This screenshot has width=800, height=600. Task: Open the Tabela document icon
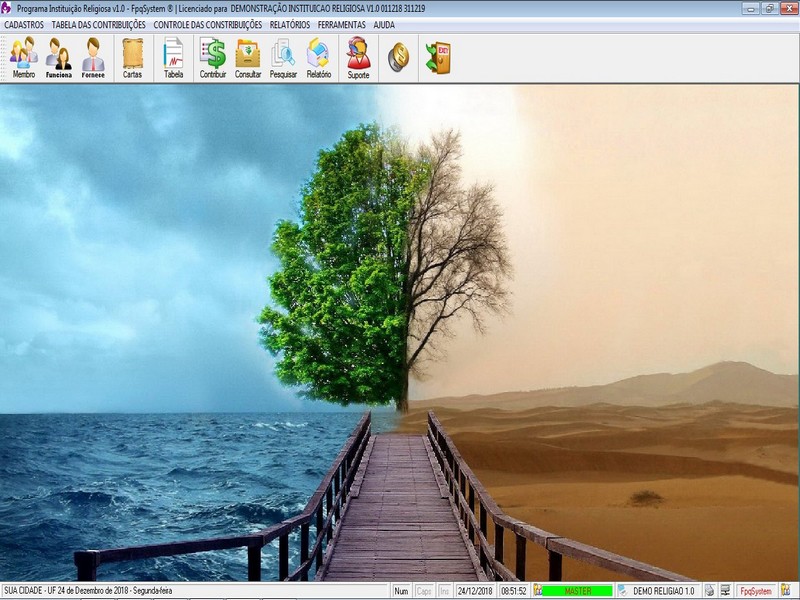pyautogui.click(x=173, y=57)
